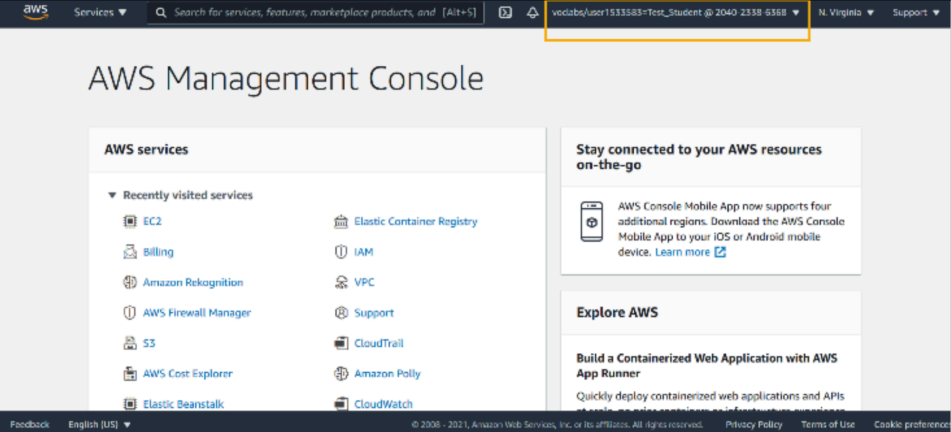
Task: Open the AWS Firewall Manager link
Action: point(197,313)
